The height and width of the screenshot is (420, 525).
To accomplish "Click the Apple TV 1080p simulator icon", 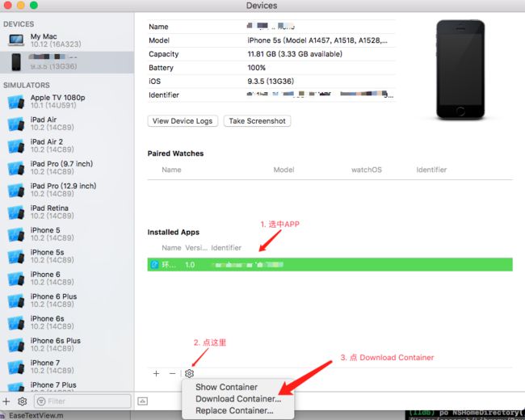I will pos(16,102).
